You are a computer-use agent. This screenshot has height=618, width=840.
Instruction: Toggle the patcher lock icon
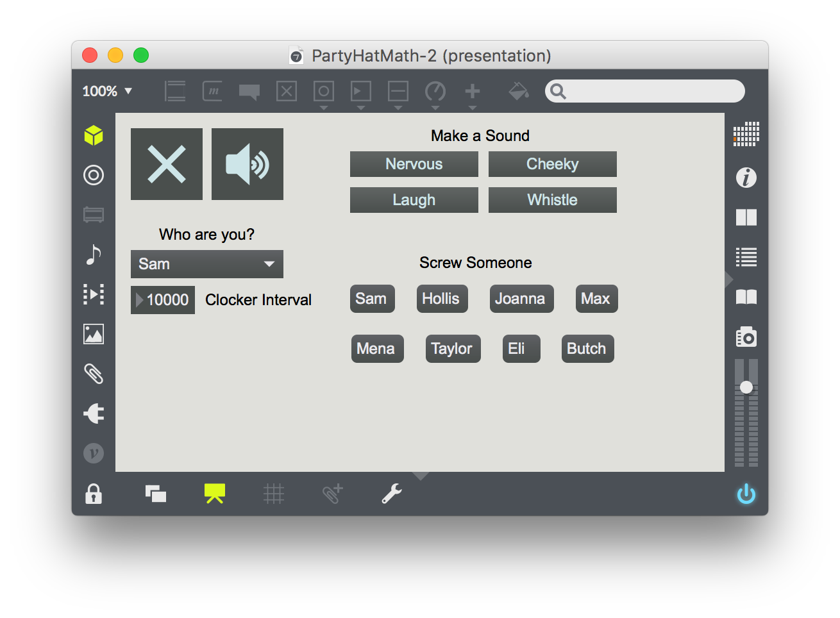(x=94, y=494)
